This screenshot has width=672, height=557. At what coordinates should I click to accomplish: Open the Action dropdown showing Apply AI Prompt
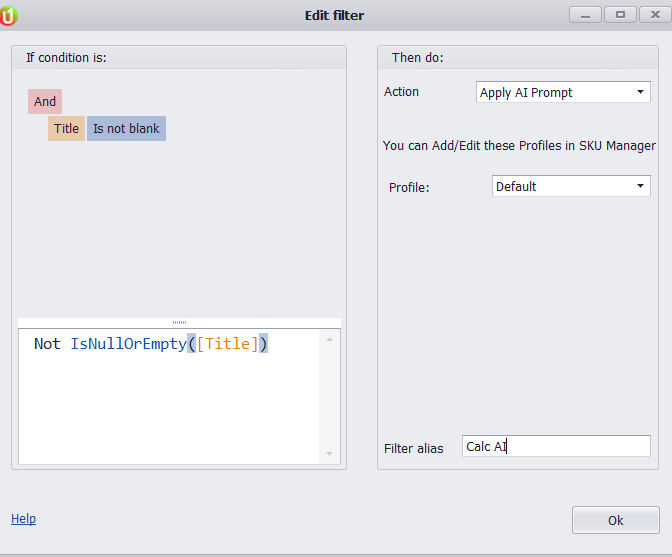[x=563, y=92]
